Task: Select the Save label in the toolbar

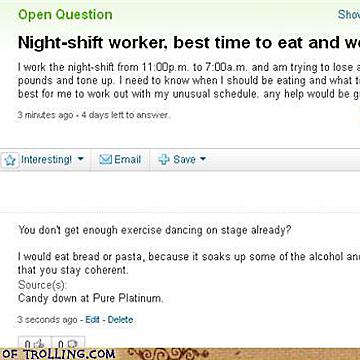Action: click(184, 160)
